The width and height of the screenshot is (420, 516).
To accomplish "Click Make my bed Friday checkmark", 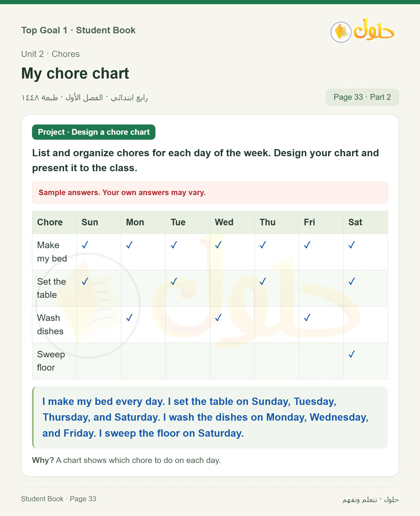I will click(307, 245).
